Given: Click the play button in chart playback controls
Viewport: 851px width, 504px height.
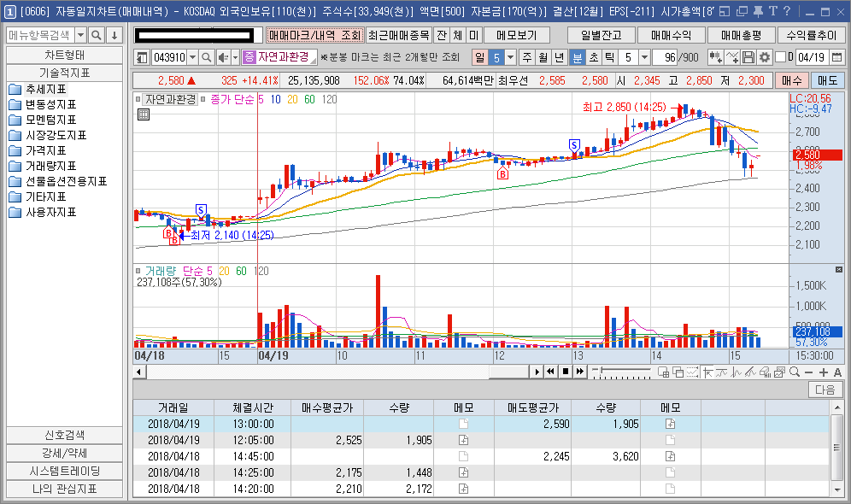Looking at the screenshot, I should (537, 372).
